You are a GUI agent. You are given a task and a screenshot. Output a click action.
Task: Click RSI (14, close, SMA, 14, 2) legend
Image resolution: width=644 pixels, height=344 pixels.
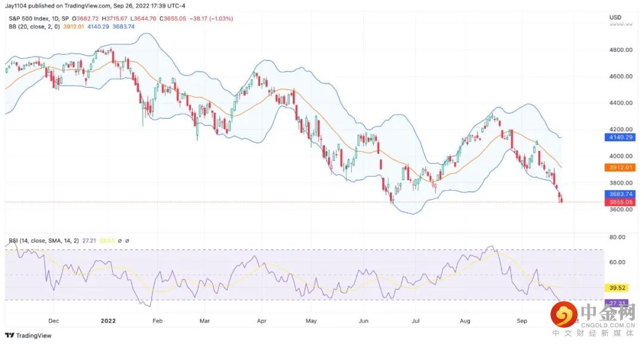click(44, 241)
